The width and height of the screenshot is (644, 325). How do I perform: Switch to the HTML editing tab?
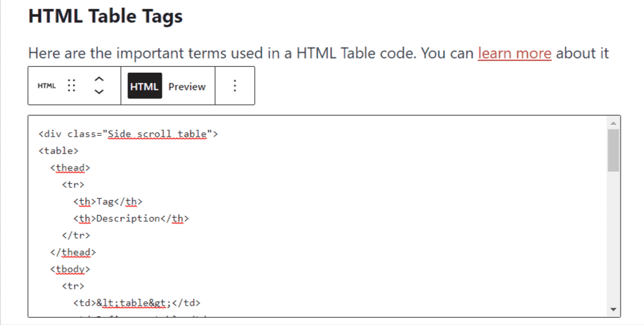tap(144, 86)
